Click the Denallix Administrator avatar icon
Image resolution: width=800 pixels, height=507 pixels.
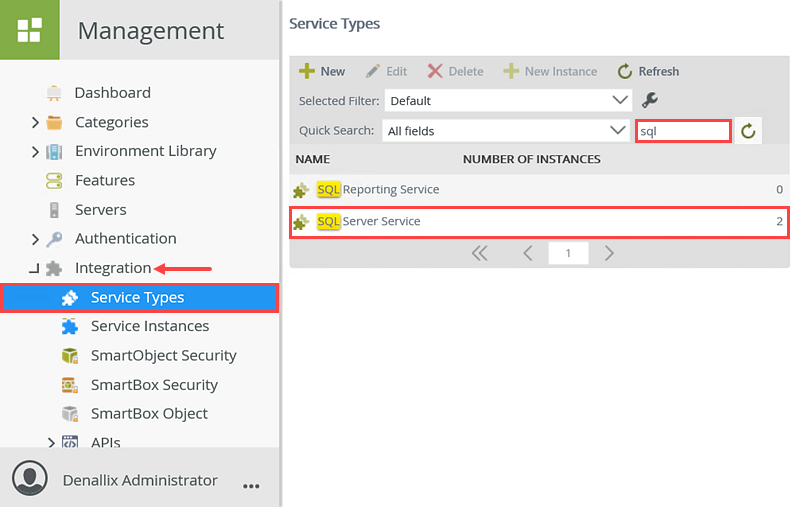(30, 478)
